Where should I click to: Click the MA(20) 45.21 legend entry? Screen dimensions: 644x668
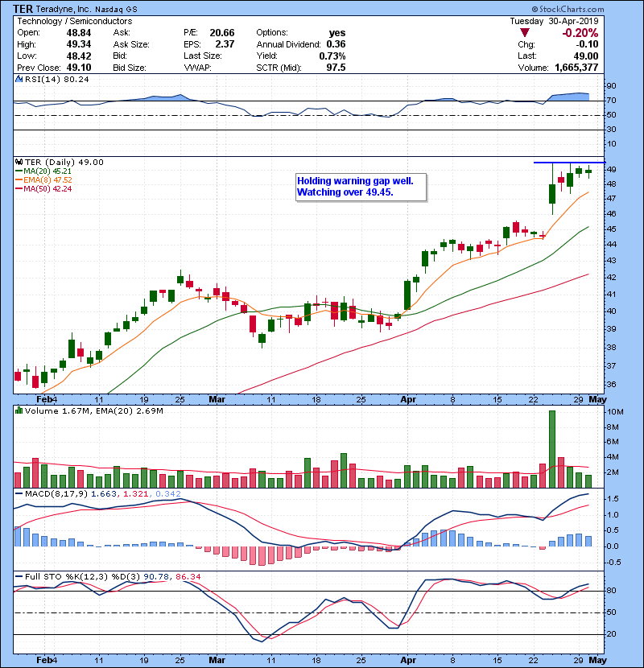tap(44, 171)
